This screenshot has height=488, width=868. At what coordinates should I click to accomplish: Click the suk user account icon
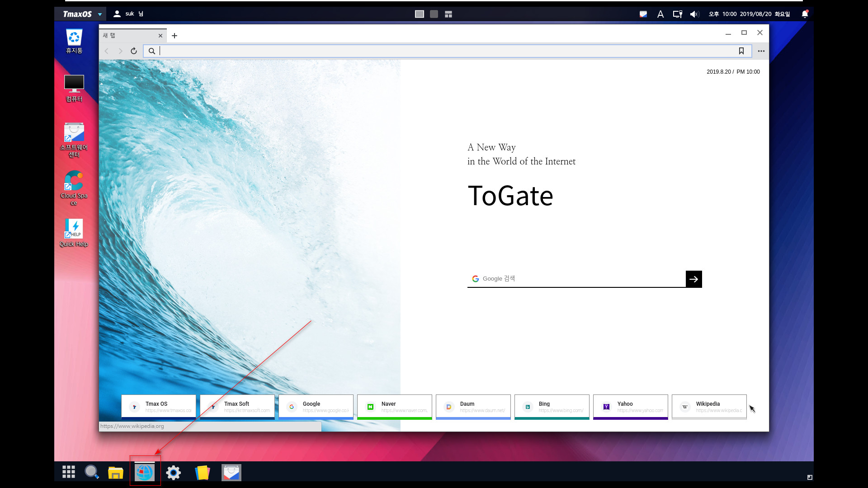click(117, 14)
